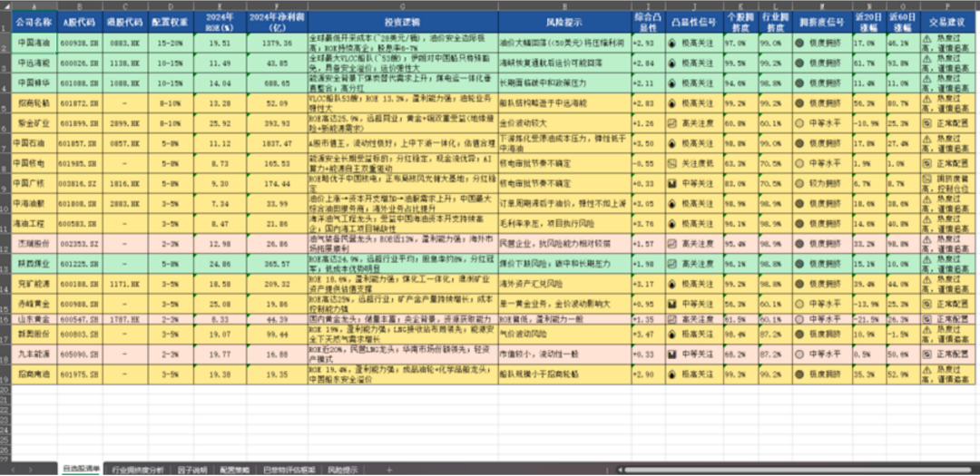Click the chart icon in 紫金矿业's 凸显性信号 cell
The width and height of the screenshot is (980, 476).
(x=671, y=123)
